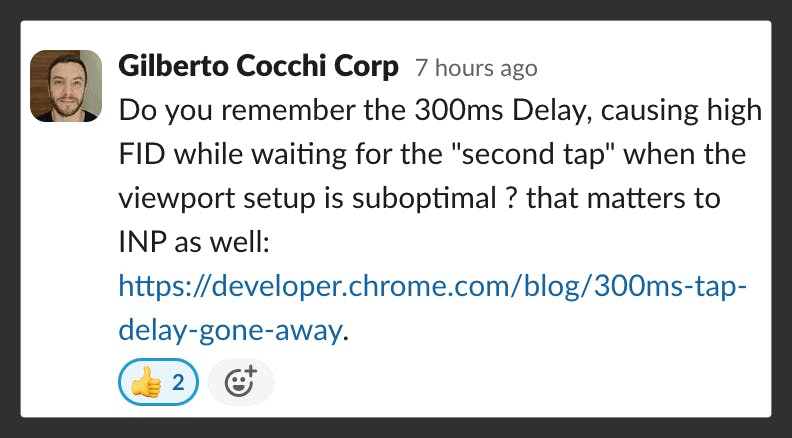Open the developer.chrome.com blog link
The height and width of the screenshot is (438, 792).
(432, 287)
